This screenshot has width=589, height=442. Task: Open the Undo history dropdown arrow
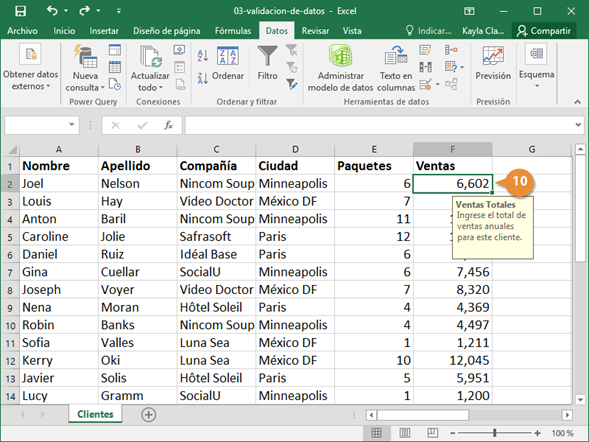[66, 11]
